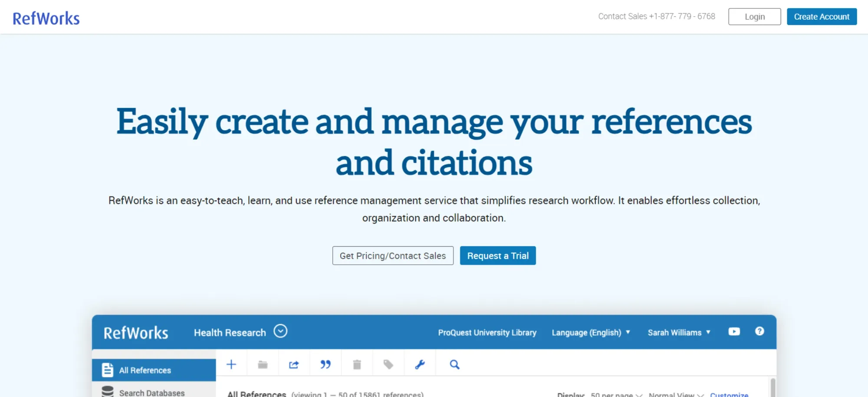The height and width of the screenshot is (397, 868).
Task: Click the folder icon in toolbar
Action: [263, 364]
